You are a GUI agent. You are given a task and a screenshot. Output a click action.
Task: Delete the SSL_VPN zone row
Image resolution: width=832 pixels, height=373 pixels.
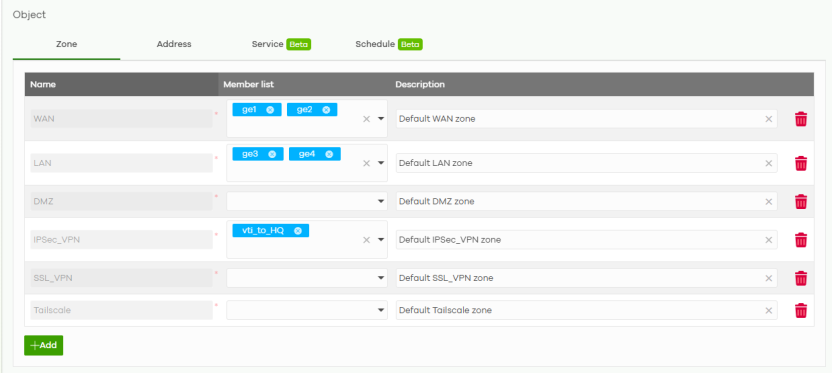coord(801,278)
